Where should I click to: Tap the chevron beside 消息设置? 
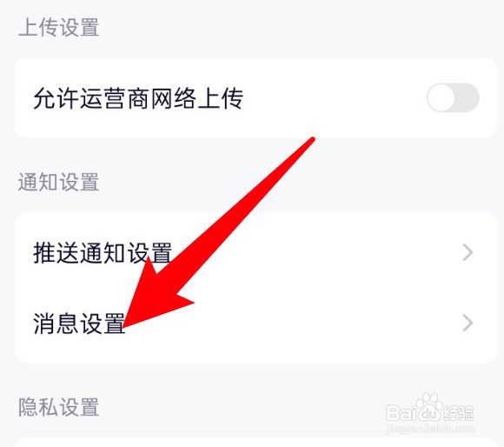point(468,324)
